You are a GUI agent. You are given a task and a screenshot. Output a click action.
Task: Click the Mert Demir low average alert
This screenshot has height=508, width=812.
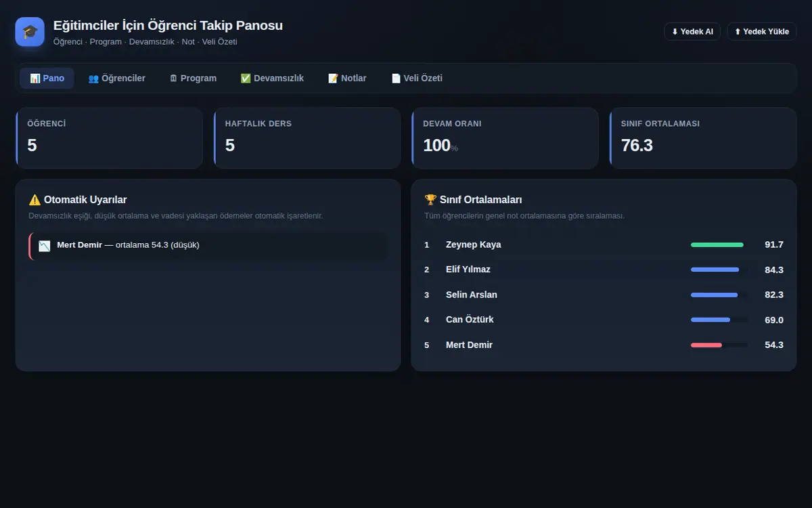click(208, 245)
